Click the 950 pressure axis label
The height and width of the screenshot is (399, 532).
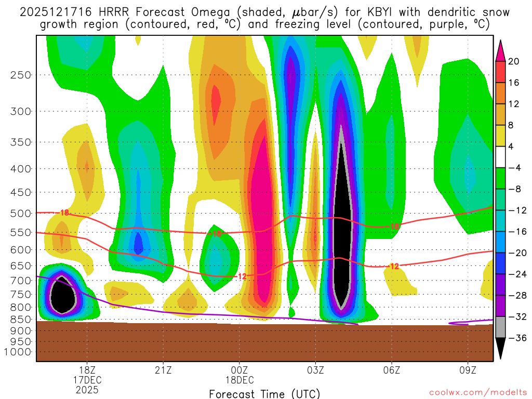click(21, 342)
